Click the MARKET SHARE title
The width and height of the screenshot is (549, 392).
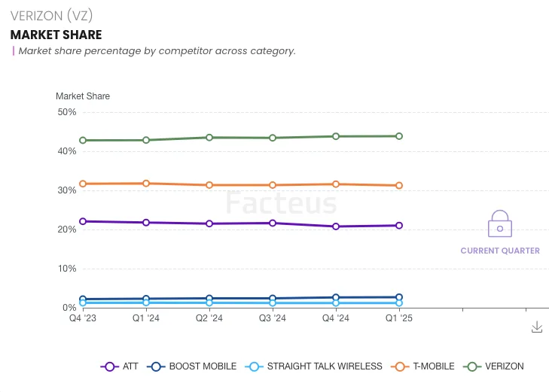(56, 35)
